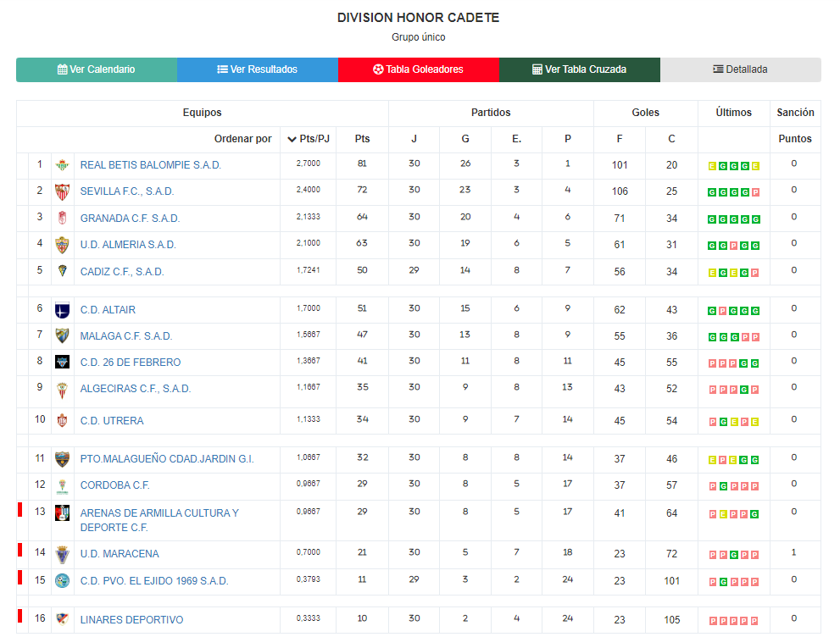Open PTO.MALAGUEÑO CDAD.JARDIN G.I. team link
840x637 pixels.
(x=167, y=459)
